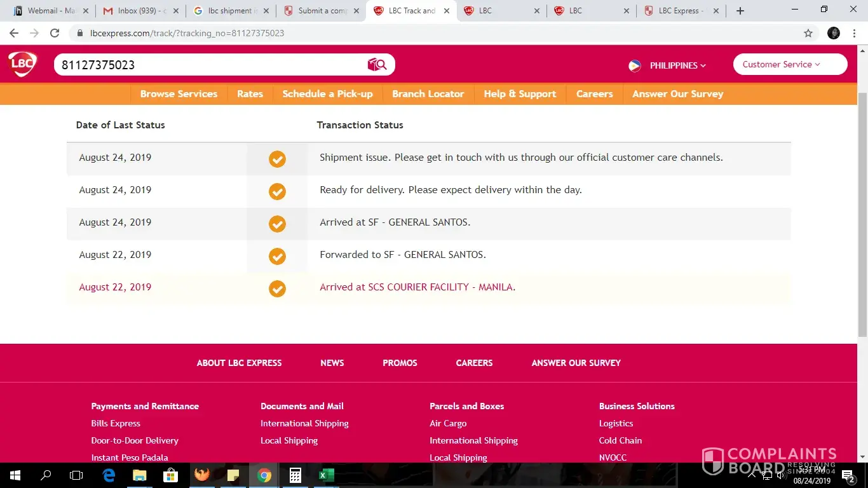
Task: Open the Logistics link
Action: (616, 423)
